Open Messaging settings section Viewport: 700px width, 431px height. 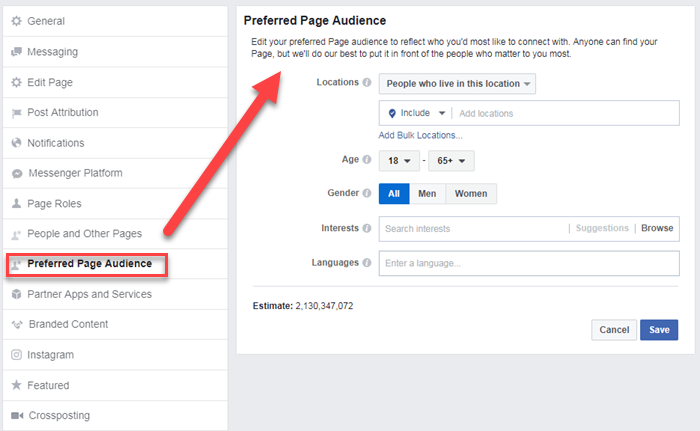pos(115,52)
